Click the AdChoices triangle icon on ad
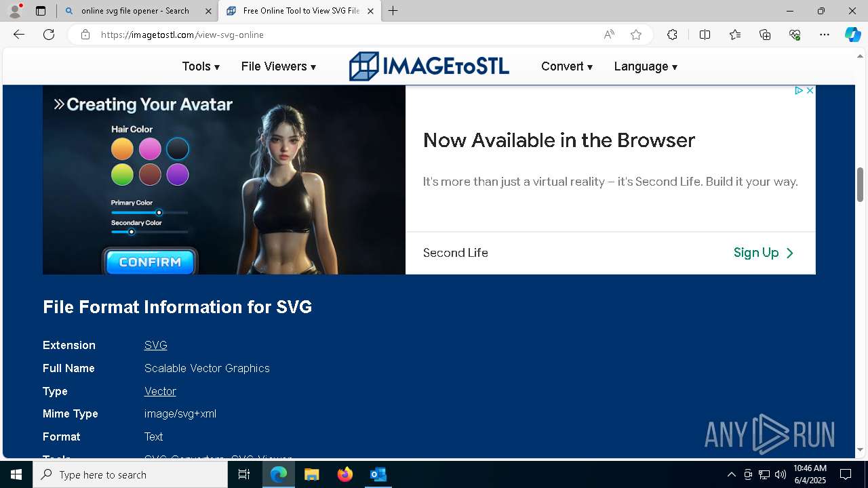The image size is (868, 488). (x=799, y=90)
